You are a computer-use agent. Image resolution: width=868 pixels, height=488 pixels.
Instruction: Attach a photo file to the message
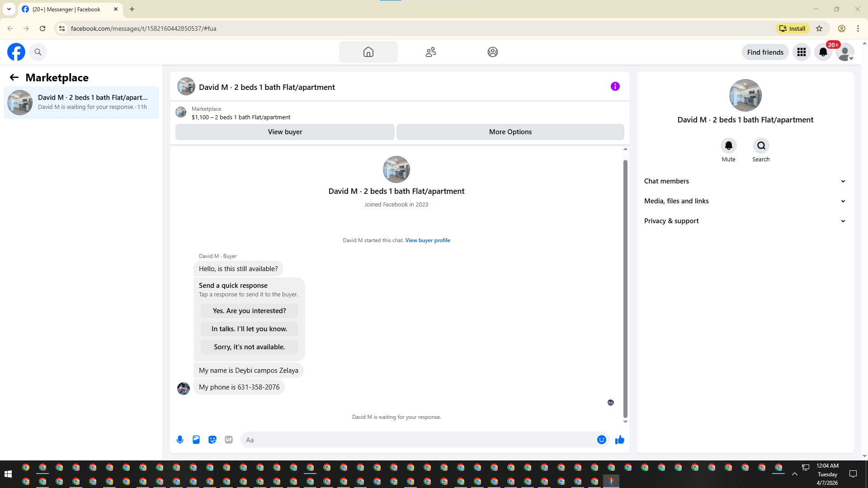(196, 440)
